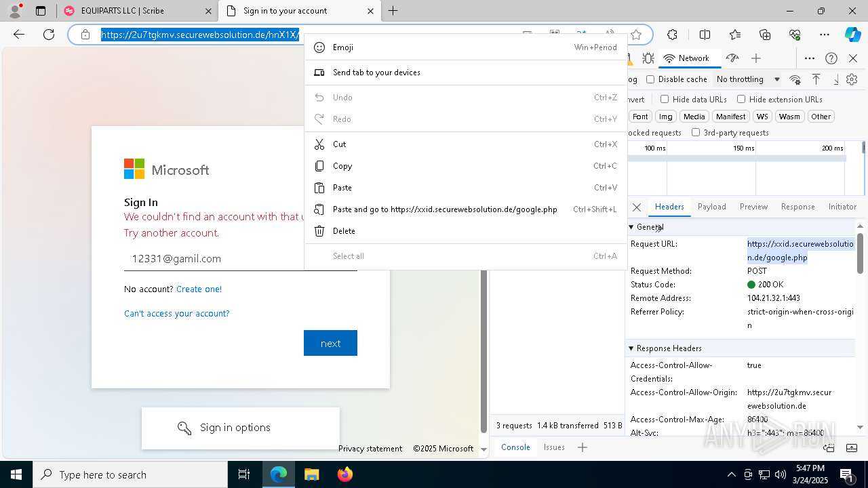This screenshot has height=488, width=868.
Task: Add another DevTools tool with plus
Action: coord(756,58)
